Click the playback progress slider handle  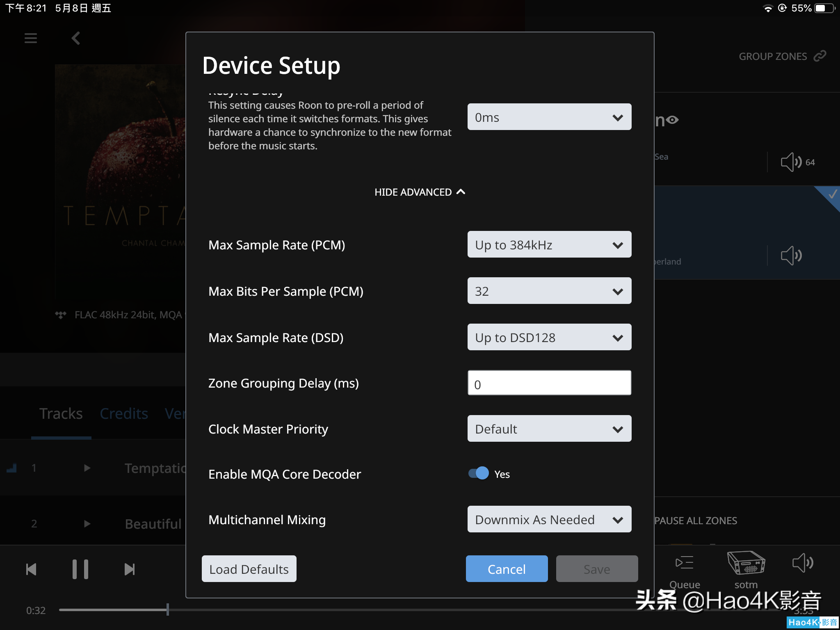pos(167,609)
